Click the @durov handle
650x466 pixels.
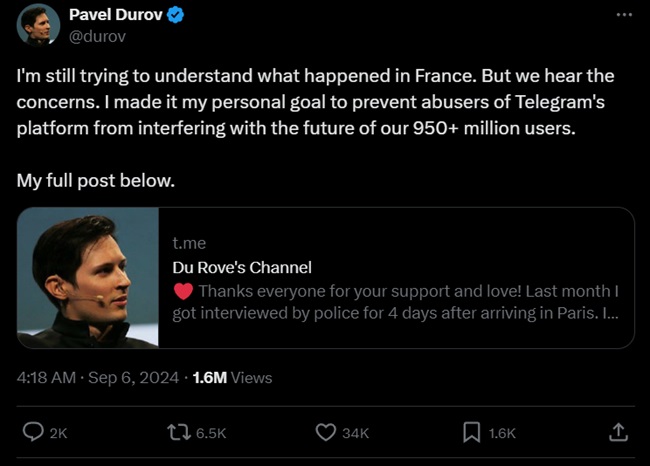pyautogui.click(x=97, y=36)
